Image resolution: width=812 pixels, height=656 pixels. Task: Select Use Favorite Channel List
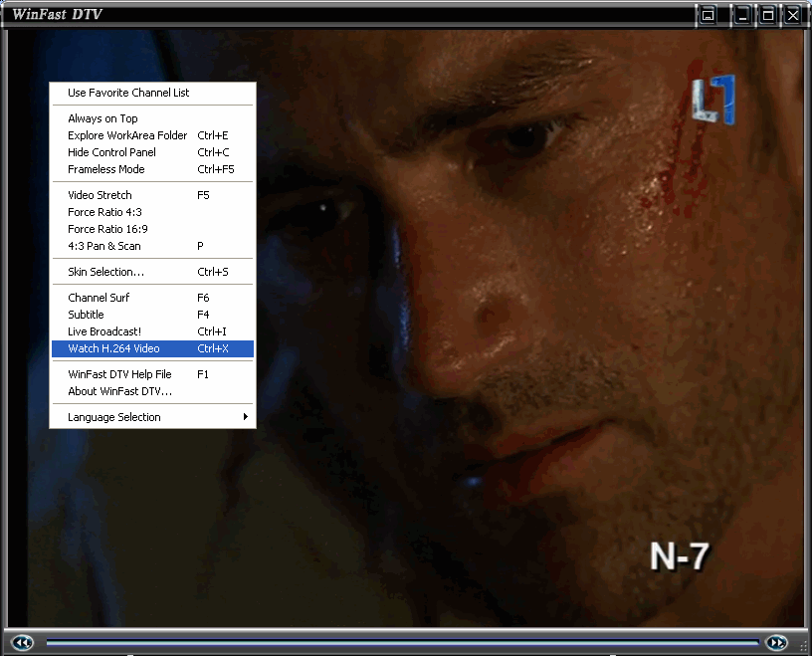(153, 93)
